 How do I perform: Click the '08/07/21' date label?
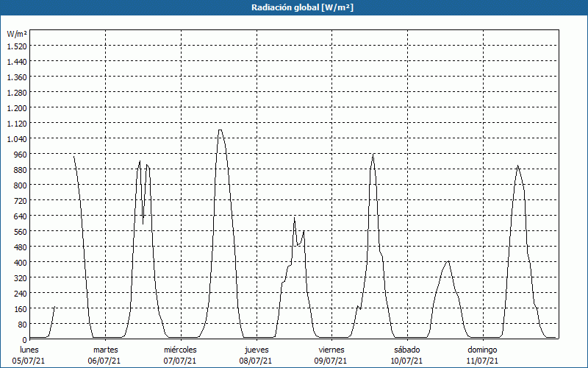[256, 361]
